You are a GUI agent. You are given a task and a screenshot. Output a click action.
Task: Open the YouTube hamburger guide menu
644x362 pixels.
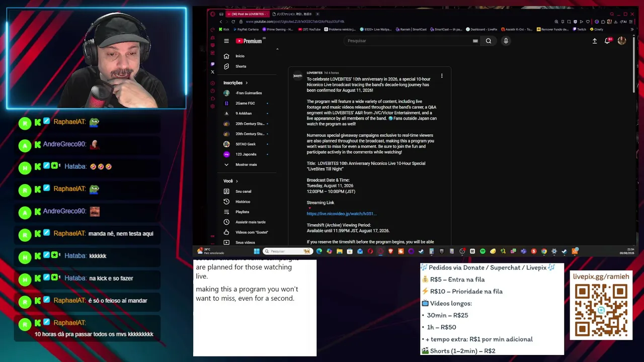226,41
